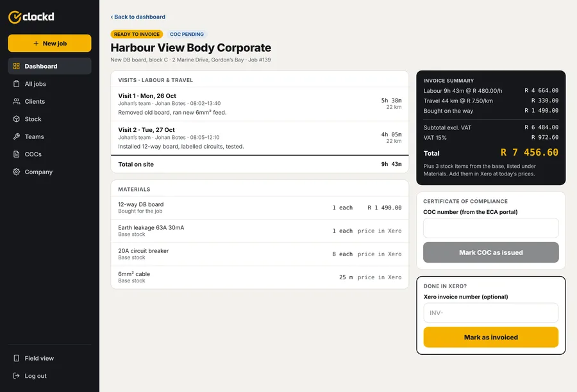Click the plus icon in New job
This screenshot has height=392, width=577.
click(x=36, y=44)
